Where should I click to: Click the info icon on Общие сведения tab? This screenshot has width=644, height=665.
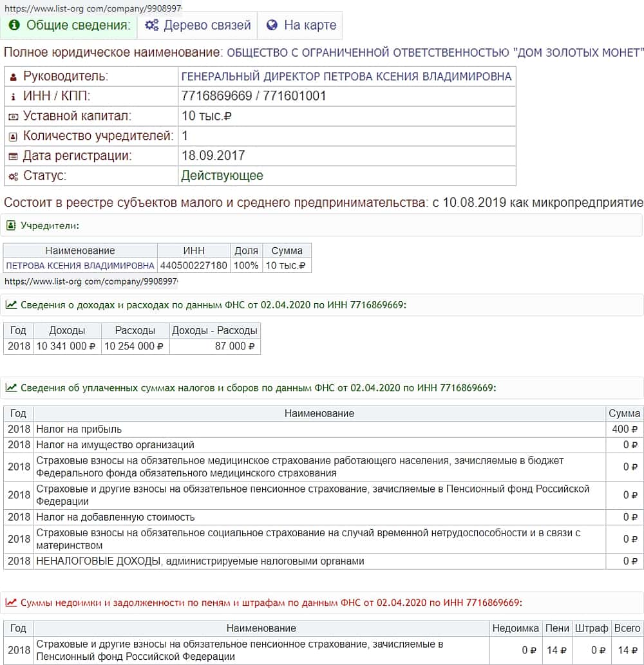pos(14,26)
